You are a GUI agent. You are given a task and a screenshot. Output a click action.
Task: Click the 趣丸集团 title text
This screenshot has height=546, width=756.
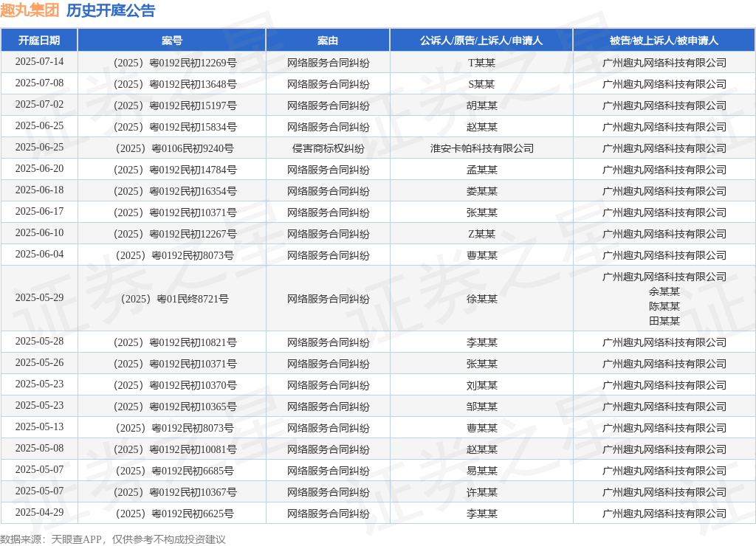coord(30,10)
